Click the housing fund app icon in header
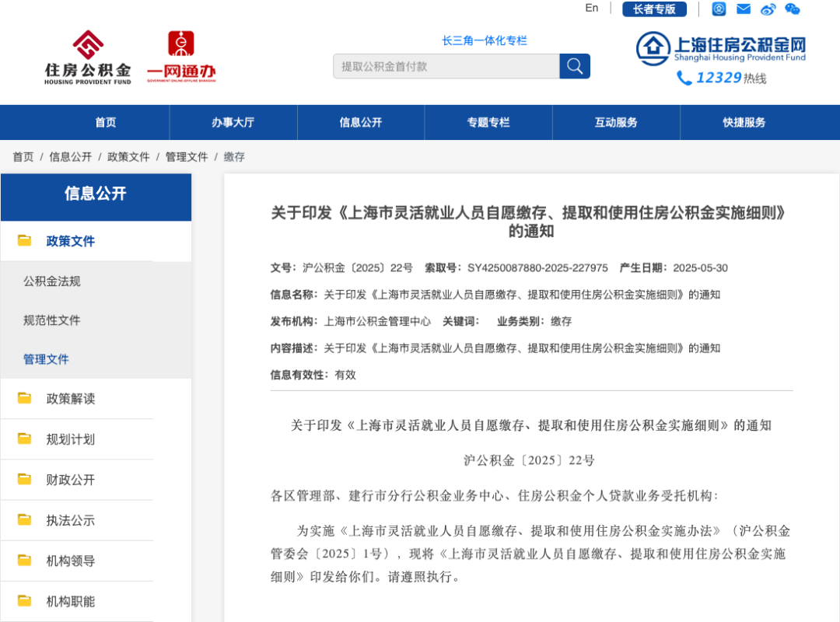Image resolution: width=840 pixels, height=622 pixels. point(719,9)
